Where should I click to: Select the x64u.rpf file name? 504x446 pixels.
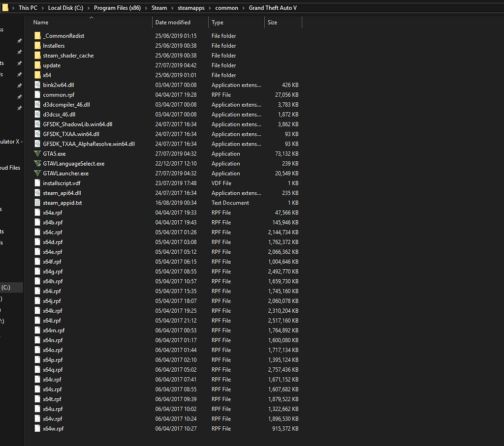[53, 409]
